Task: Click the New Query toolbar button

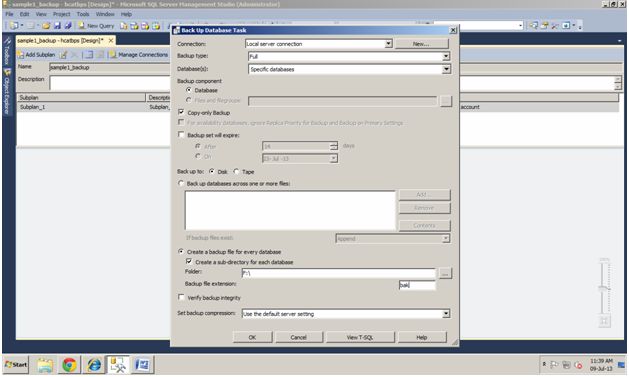Action: [x=96, y=26]
